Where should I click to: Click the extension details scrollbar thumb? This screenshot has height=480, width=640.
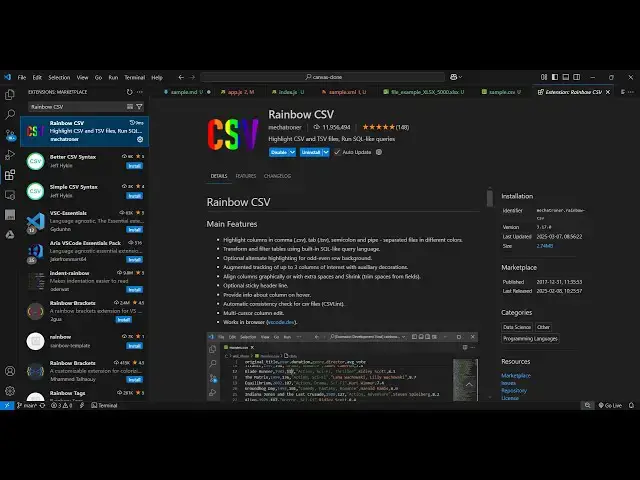[x=490, y=198]
